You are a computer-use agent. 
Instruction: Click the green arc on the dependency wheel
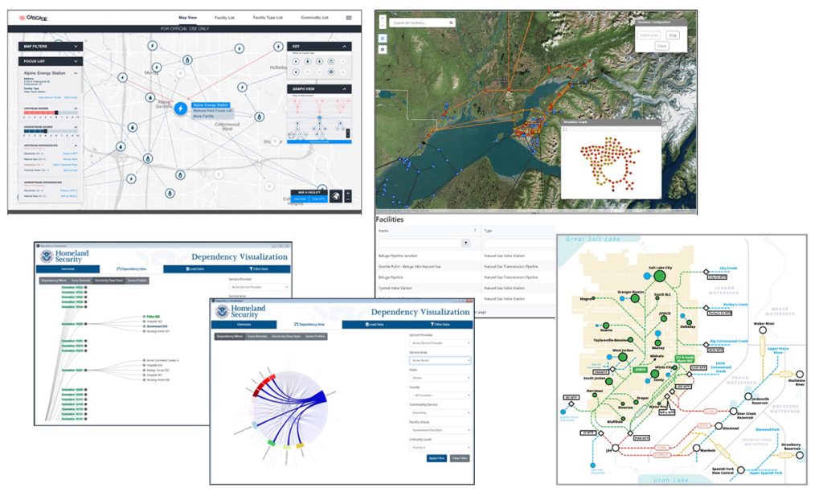point(272,444)
